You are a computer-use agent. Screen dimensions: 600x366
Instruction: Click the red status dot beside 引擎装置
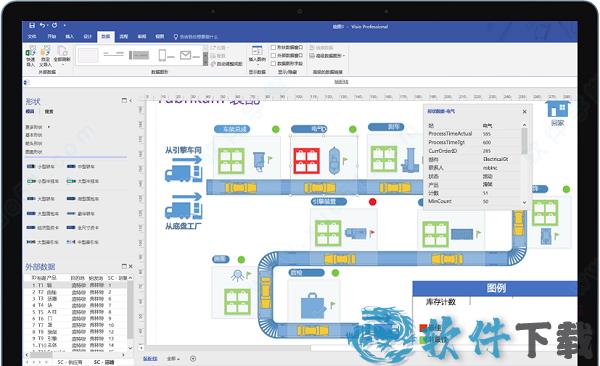[372, 202]
